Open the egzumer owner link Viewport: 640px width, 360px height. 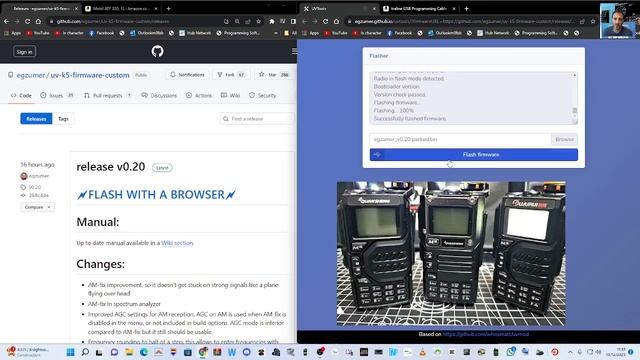point(31,75)
